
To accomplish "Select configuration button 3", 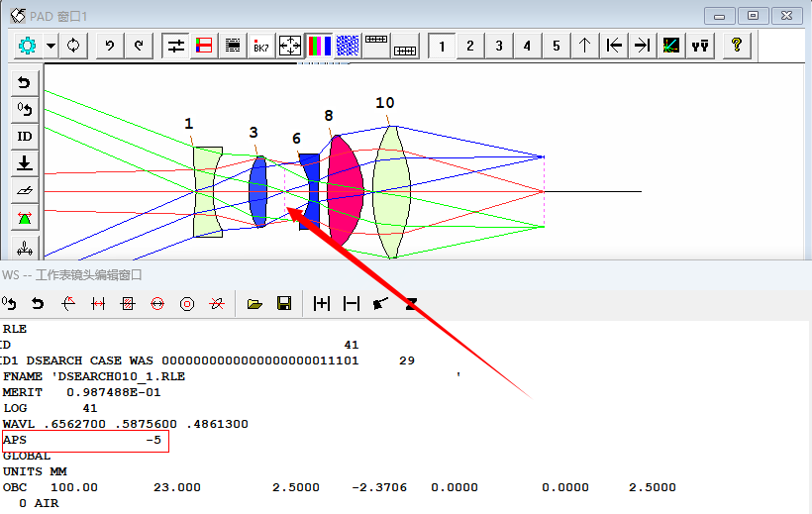I will [499, 46].
